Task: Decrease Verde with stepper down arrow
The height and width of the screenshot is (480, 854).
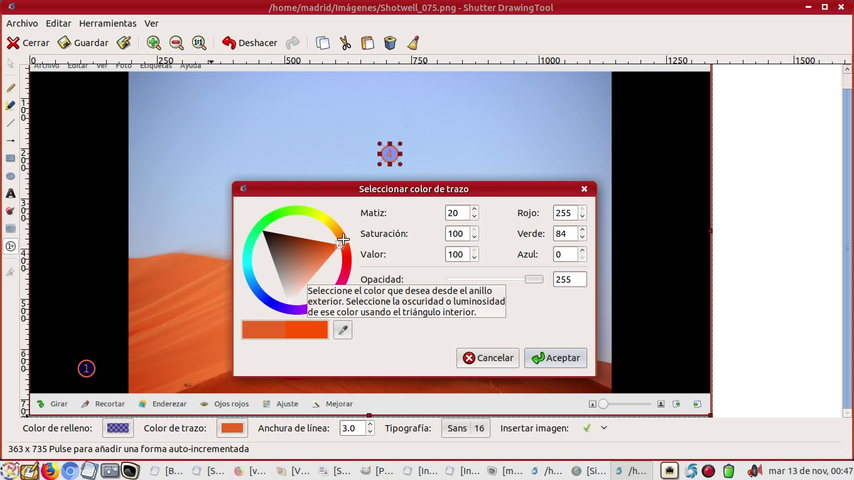Action: pos(582,238)
